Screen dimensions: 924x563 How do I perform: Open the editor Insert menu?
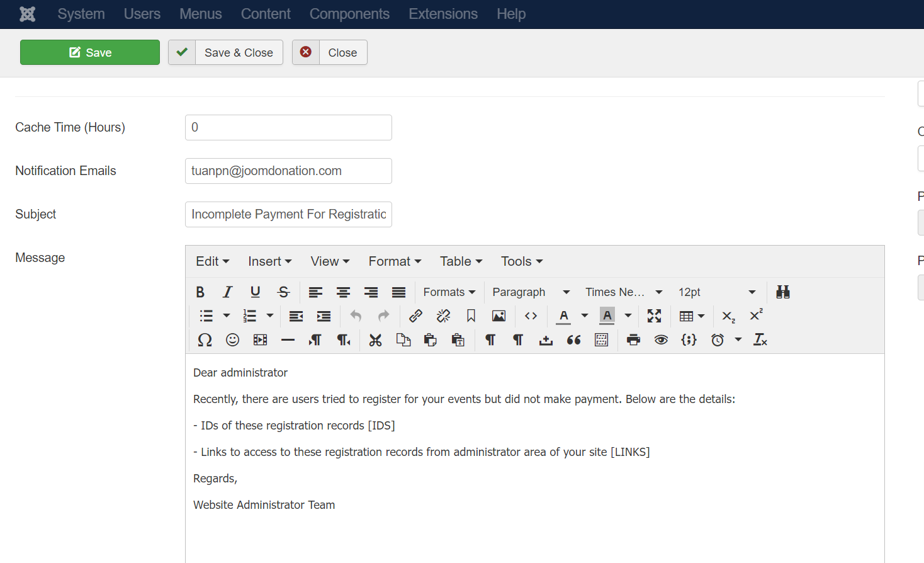click(270, 261)
